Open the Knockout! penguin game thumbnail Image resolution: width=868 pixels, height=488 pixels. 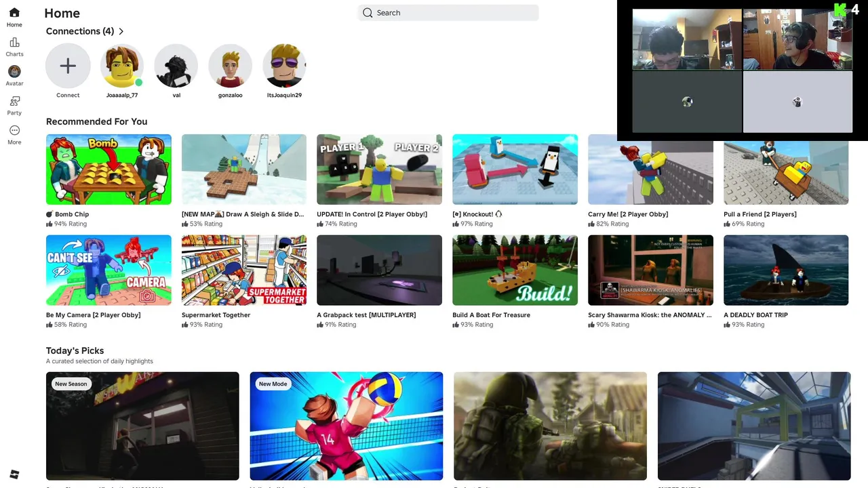pos(515,169)
